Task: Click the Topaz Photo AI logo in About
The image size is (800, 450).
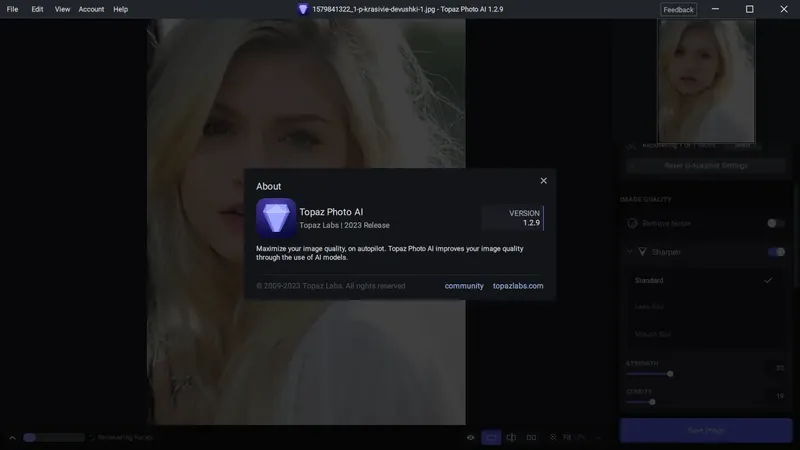Action: click(276, 218)
